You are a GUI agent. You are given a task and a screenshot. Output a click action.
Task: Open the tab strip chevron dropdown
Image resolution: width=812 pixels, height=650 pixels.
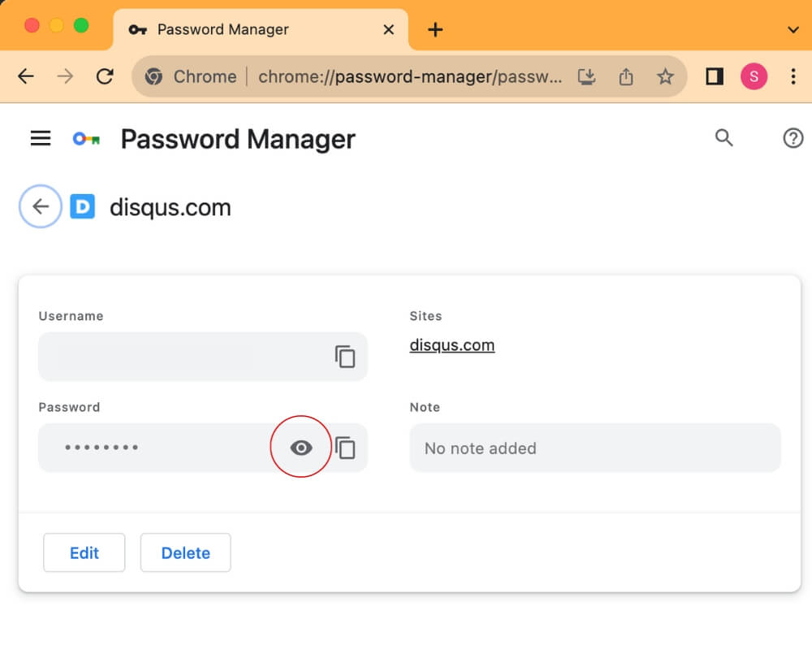click(791, 29)
